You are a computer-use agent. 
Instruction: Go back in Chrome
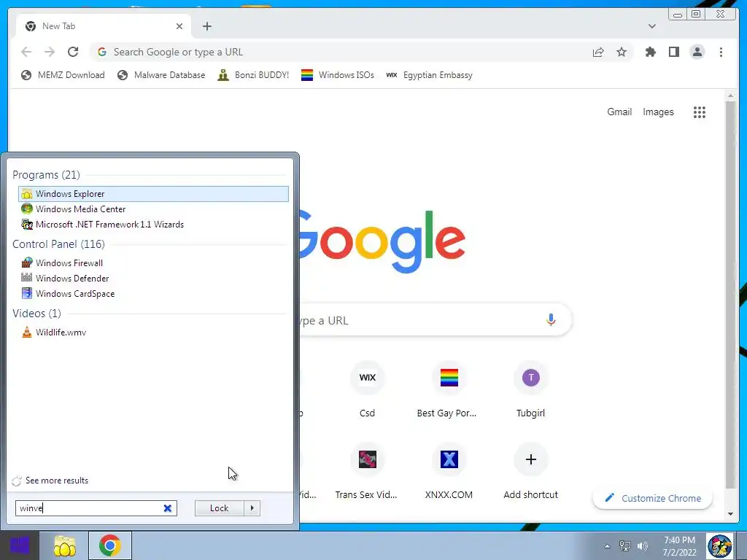tap(26, 52)
